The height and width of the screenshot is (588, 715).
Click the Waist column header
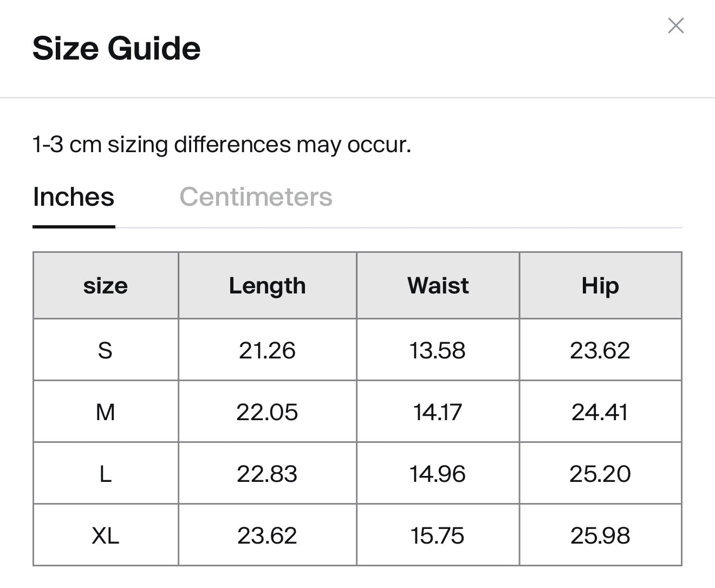tap(438, 285)
